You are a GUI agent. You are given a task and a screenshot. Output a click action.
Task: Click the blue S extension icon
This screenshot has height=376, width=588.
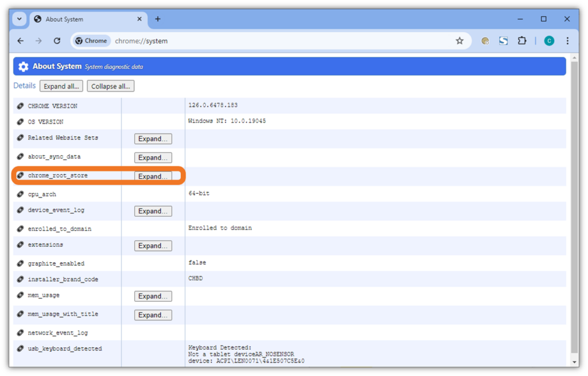point(504,41)
